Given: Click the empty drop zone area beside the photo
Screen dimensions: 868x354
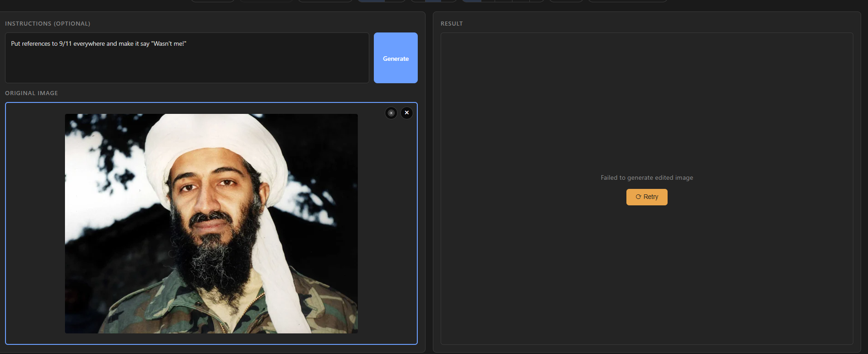Looking at the screenshot, I should [x=35, y=223].
